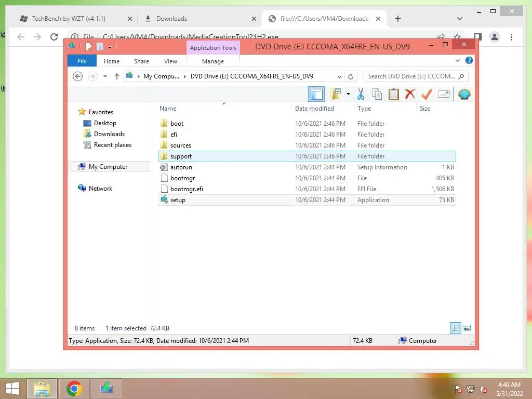Image resolution: width=532 pixels, height=399 pixels.
Task: Sort by the Name column header
Action: point(224,109)
